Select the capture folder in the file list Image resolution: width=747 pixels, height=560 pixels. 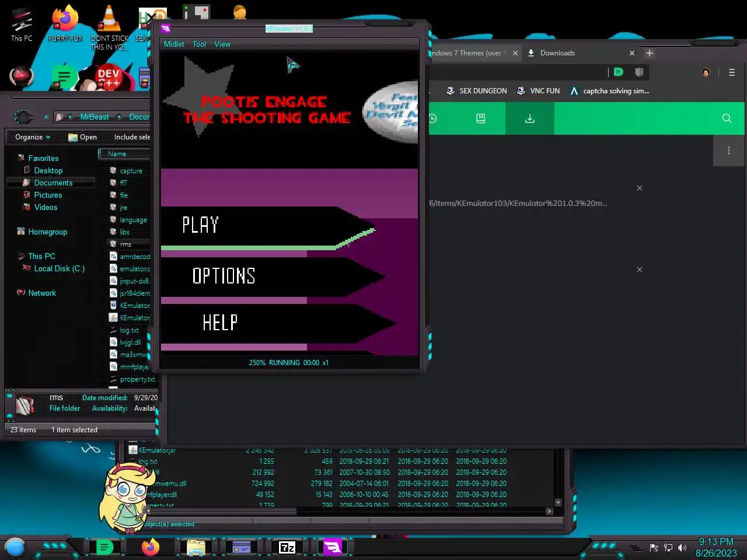(x=131, y=171)
